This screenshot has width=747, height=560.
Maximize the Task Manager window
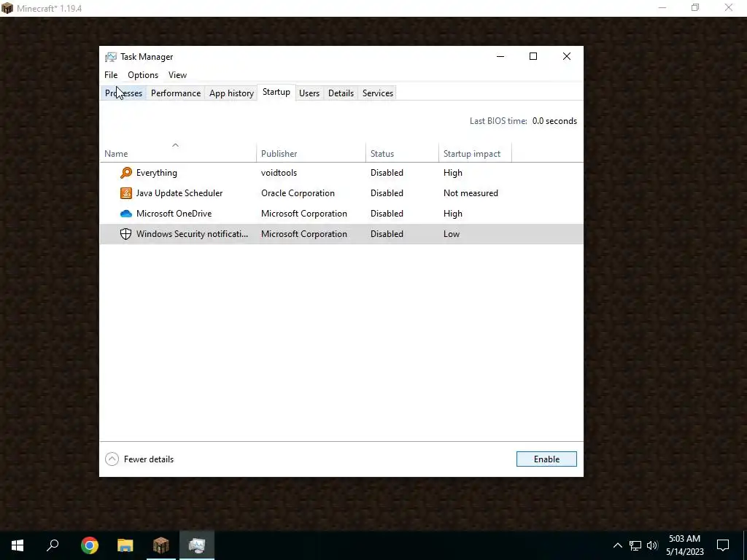(x=533, y=56)
